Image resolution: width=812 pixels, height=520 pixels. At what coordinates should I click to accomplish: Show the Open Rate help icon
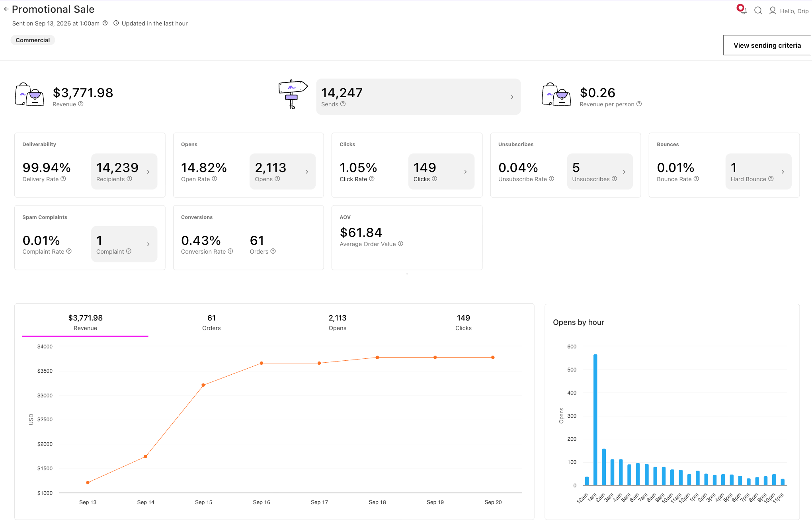click(215, 179)
